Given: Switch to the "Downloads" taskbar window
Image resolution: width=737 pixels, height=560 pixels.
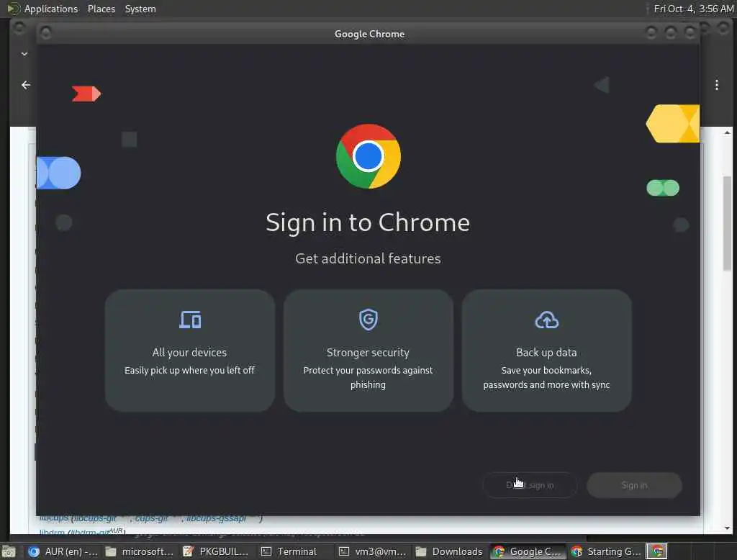Looking at the screenshot, I should tap(449, 551).
